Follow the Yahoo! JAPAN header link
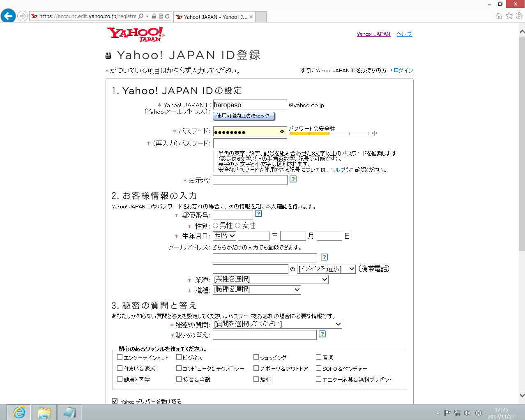This screenshot has height=420, width=525. click(x=373, y=34)
